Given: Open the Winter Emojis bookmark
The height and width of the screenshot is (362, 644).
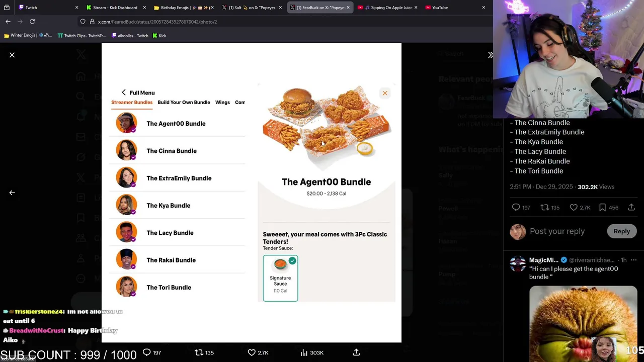Looking at the screenshot, I should pos(28,36).
